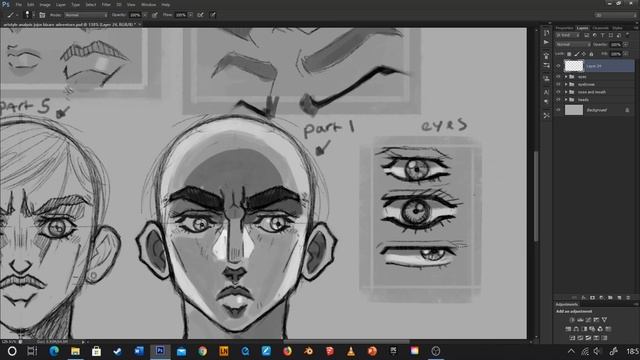
Task: Open the File menu
Action: 18,4
